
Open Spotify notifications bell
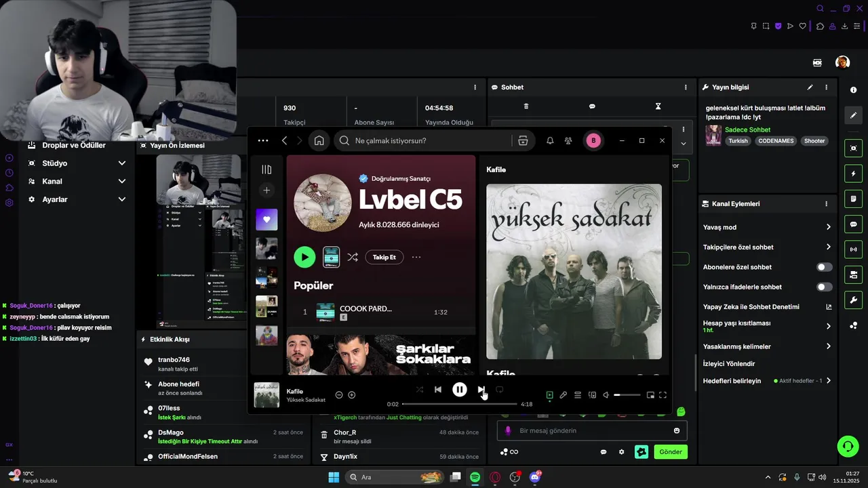coord(550,141)
